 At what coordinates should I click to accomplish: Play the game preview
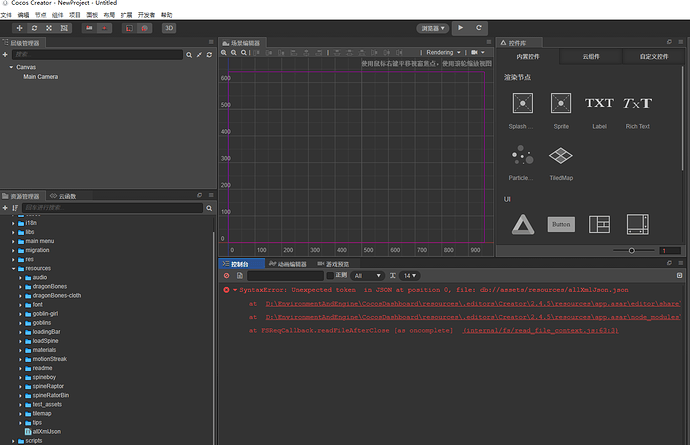tap(460, 28)
